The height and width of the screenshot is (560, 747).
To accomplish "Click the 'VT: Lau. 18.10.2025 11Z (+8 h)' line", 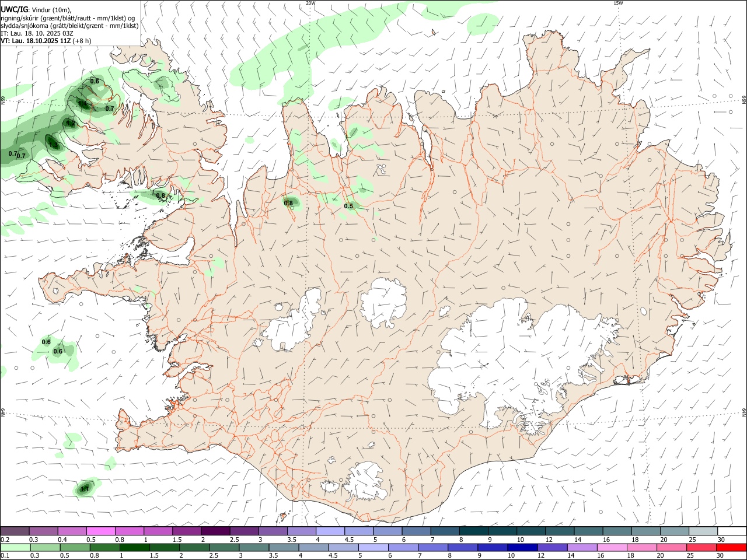I will pos(46,41).
